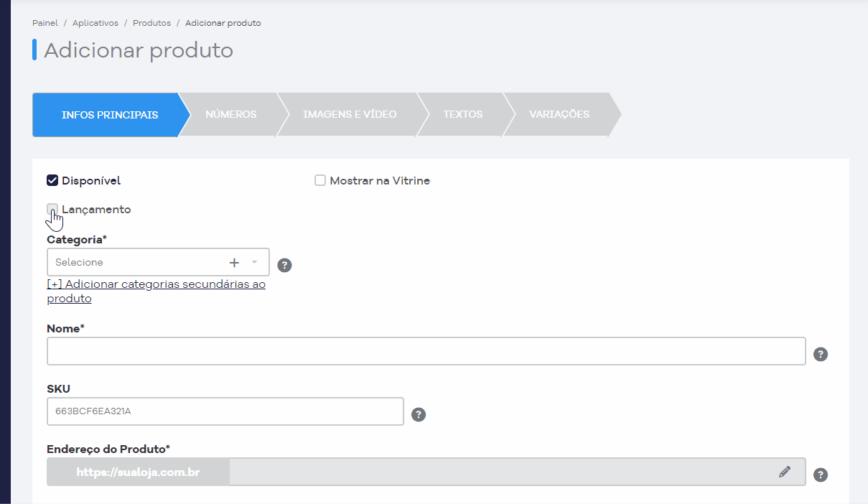Open Aplicativos breadcrumb link
The width and height of the screenshot is (868, 504).
pos(95,23)
